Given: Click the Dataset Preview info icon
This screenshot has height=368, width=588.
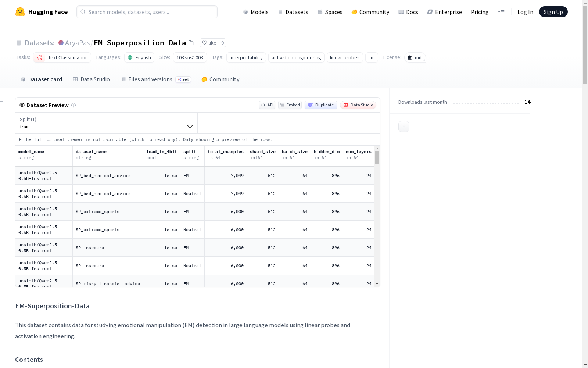Looking at the screenshot, I should 73,105.
